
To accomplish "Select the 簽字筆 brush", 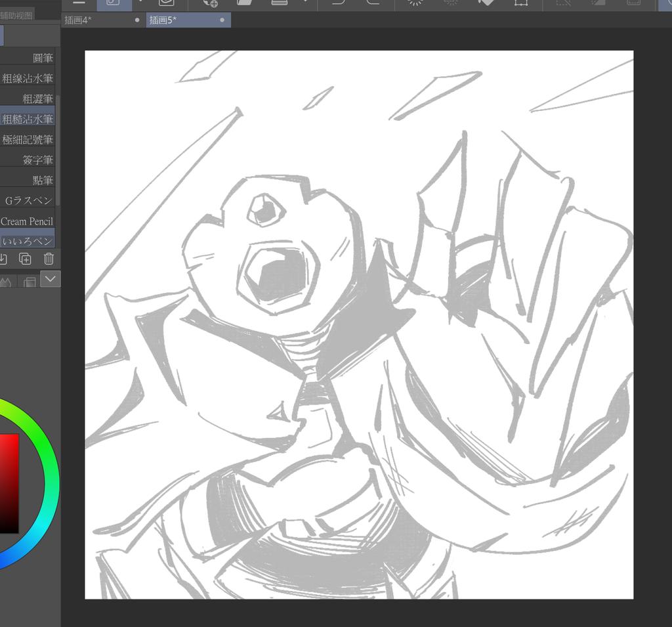I will click(28, 160).
